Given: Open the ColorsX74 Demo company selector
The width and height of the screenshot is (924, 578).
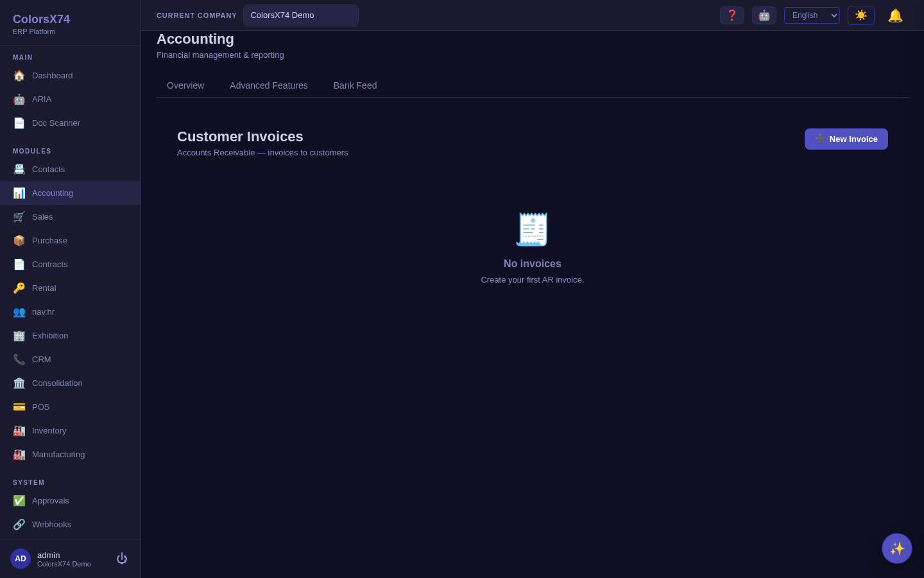Looking at the screenshot, I should click(301, 15).
